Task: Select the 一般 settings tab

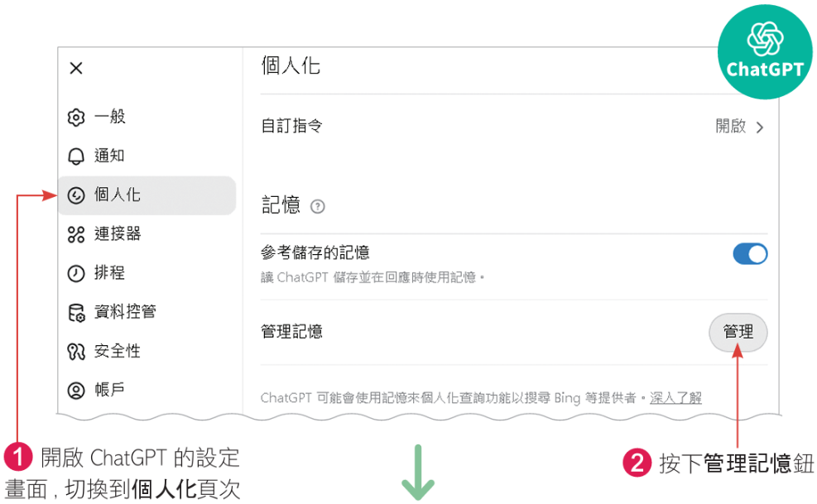Action: pos(109,117)
